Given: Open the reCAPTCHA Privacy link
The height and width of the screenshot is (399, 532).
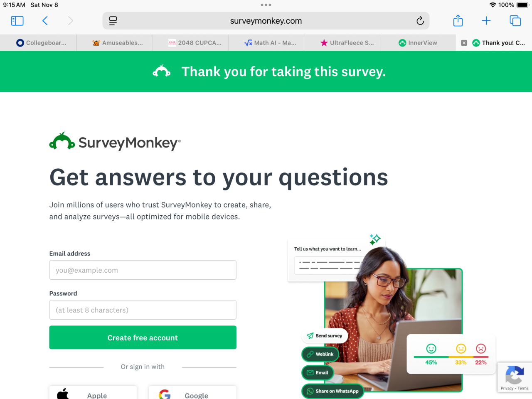Looking at the screenshot, I should [507, 389].
